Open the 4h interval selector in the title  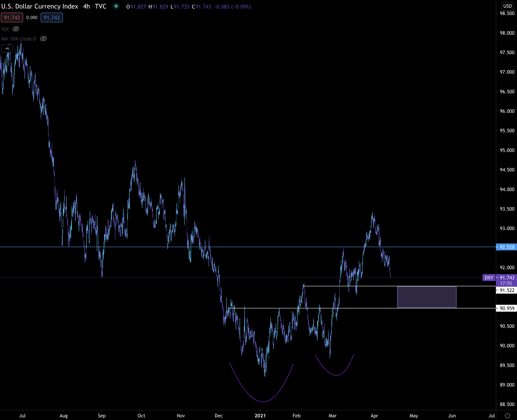click(x=87, y=6)
